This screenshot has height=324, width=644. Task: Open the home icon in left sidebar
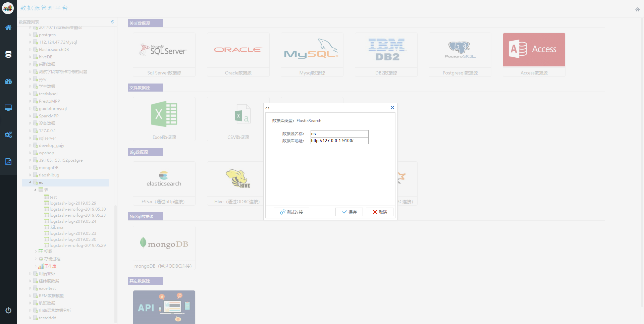(x=8, y=28)
